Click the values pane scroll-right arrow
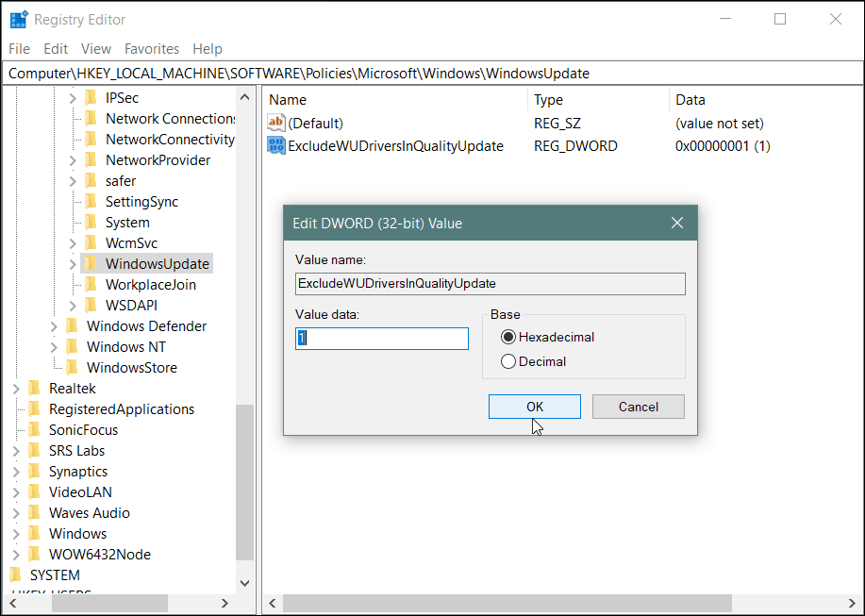865x616 pixels. pyautogui.click(x=853, y=603)
